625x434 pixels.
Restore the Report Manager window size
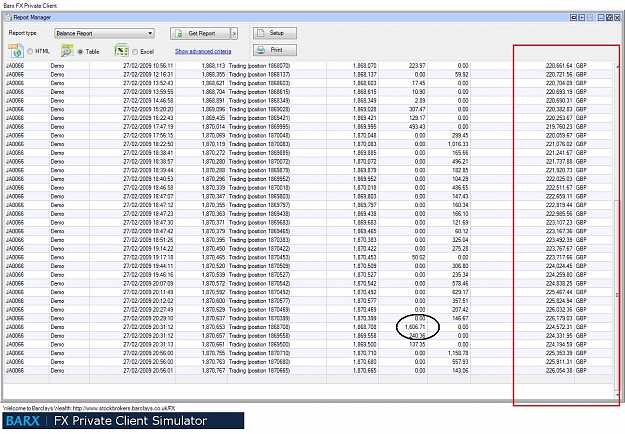(609, 18)
